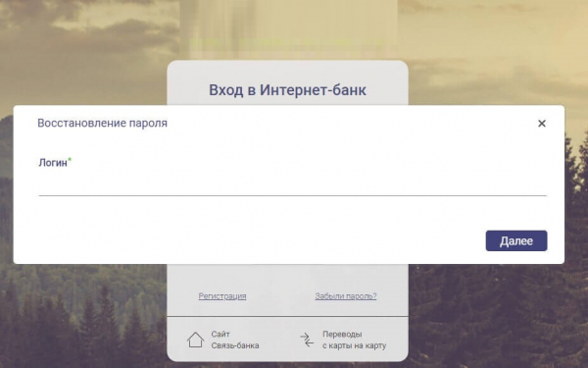Open the Сайт Связь-банка text link
This screenshot has width=588, height=368.
235,340
